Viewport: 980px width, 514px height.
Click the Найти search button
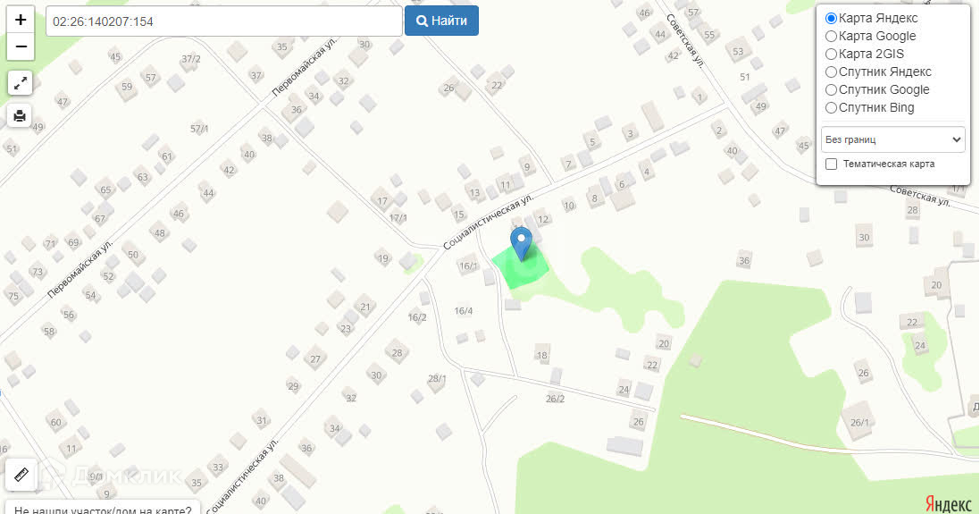click(x=442, y=21)
